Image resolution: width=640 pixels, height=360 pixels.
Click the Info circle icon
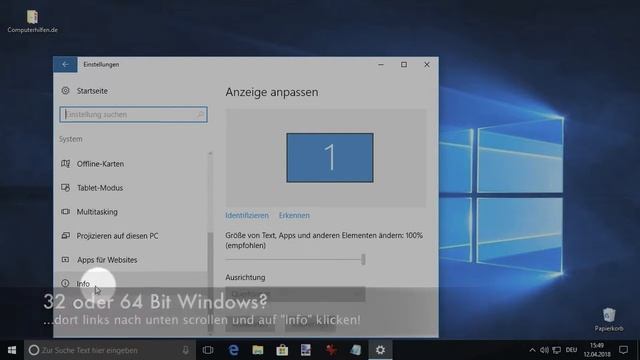[x=65, y=283]
